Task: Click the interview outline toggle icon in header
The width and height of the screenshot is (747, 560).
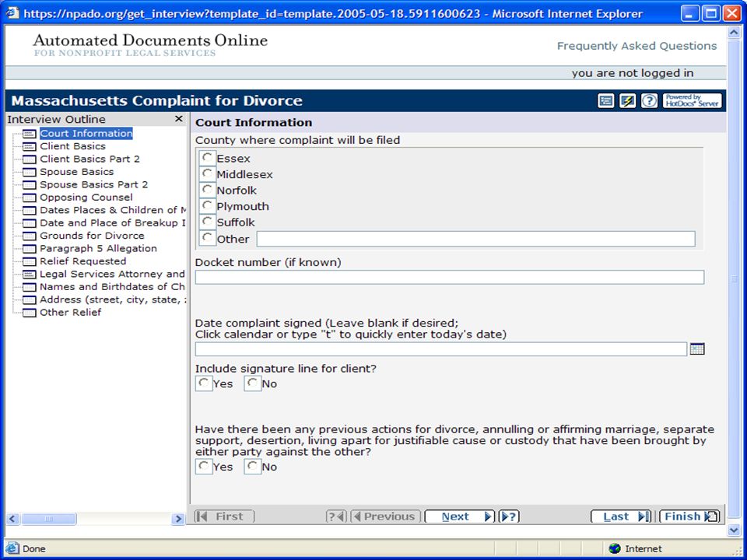Action: (x=605, y=101)
